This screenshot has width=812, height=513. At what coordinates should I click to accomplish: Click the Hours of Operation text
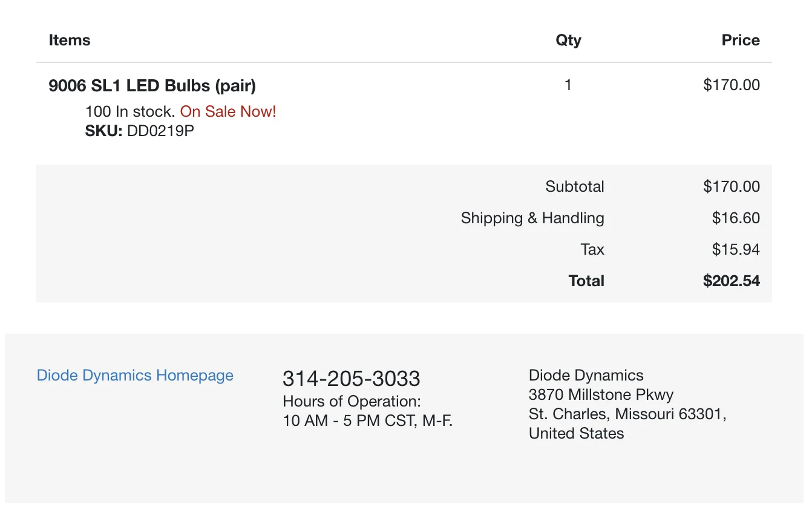tap(352, 401)
